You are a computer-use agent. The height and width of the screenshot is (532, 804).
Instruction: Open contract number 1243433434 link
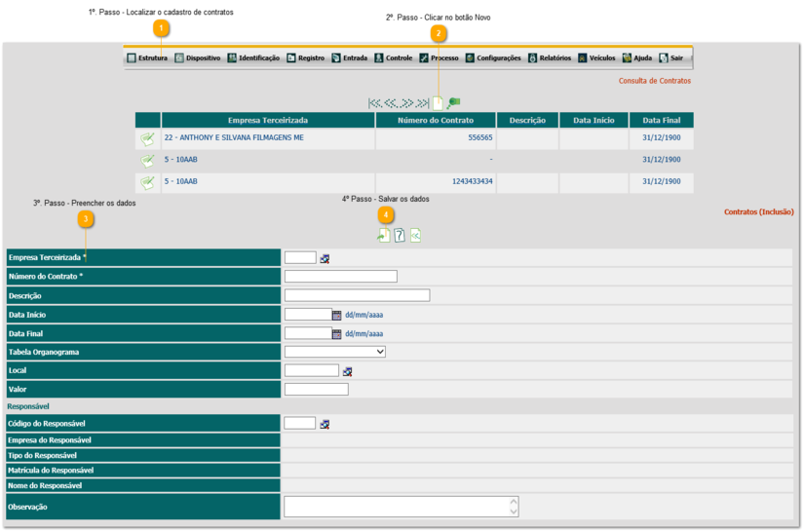tap(473, 181)
